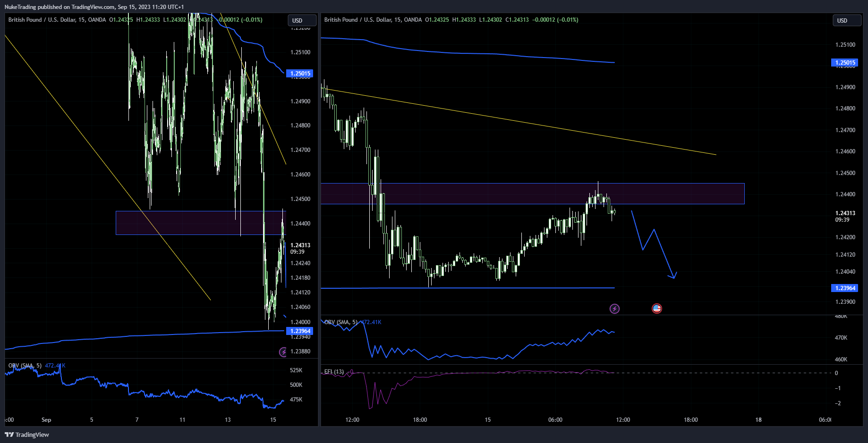Image resolution: width=868 pixels, height=443 pixels.
Task: Click the 525K level on the left OBV scale
Action: point(296,370)
